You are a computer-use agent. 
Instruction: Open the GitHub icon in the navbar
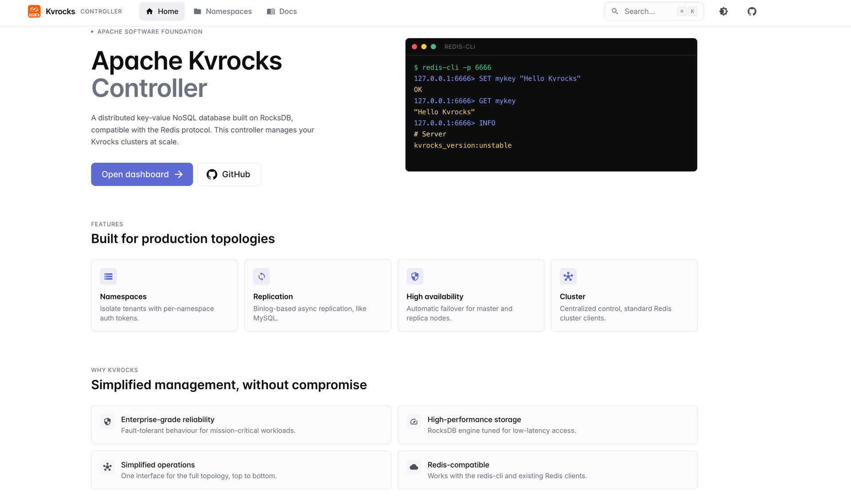tap(752, 12)
